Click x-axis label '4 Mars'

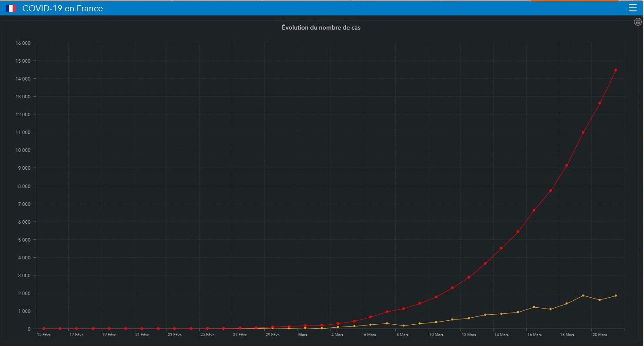point(337,335)
